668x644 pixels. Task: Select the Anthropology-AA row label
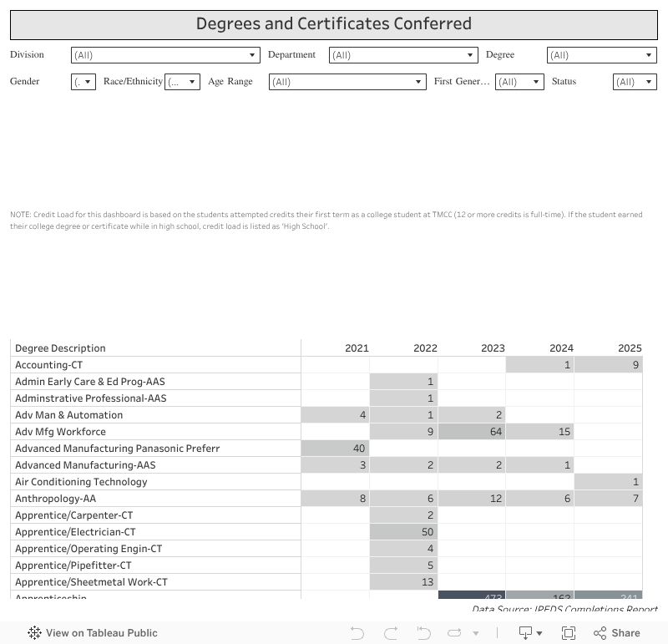(56, 499)
